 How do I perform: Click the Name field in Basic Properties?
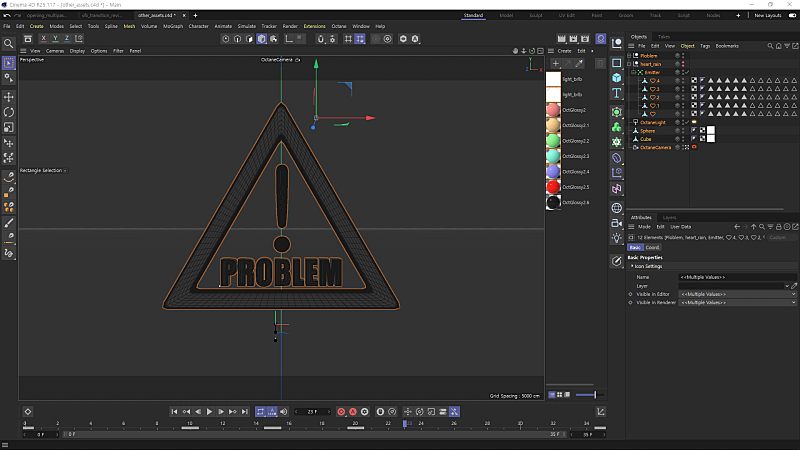coord(737,277)
